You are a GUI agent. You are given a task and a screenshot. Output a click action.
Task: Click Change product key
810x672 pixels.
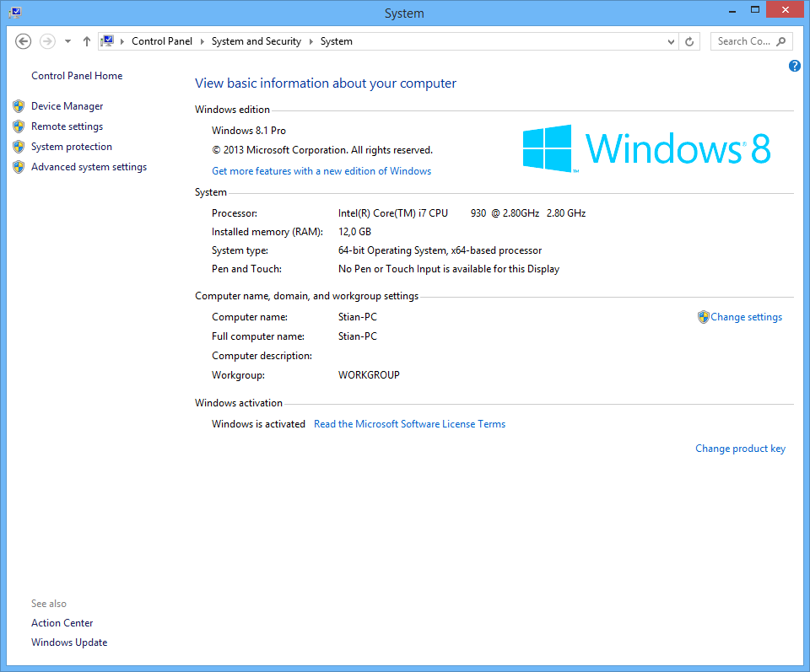click(x=740, y=449)
